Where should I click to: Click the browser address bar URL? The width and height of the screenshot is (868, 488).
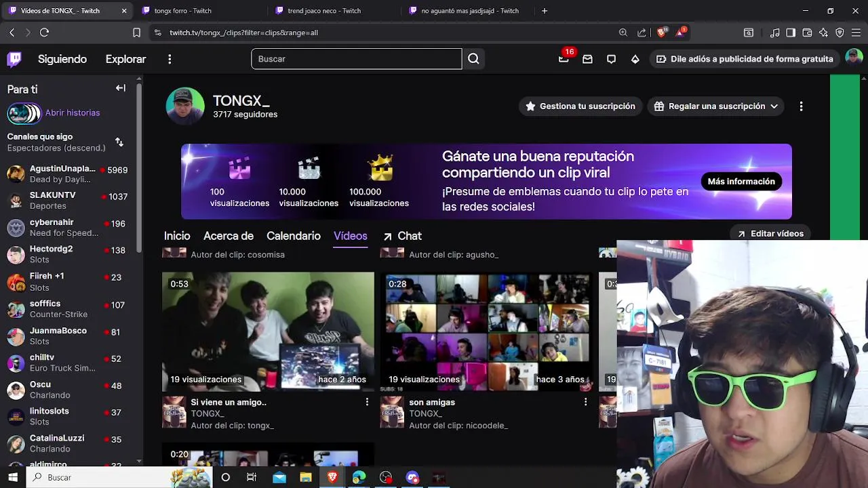(243, 33)
